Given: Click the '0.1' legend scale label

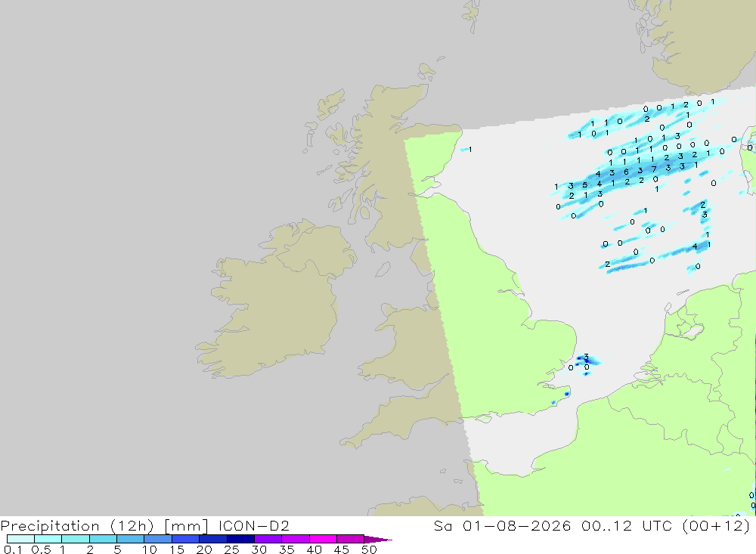Looking at the screenshot, I should (x=13, y=549).
